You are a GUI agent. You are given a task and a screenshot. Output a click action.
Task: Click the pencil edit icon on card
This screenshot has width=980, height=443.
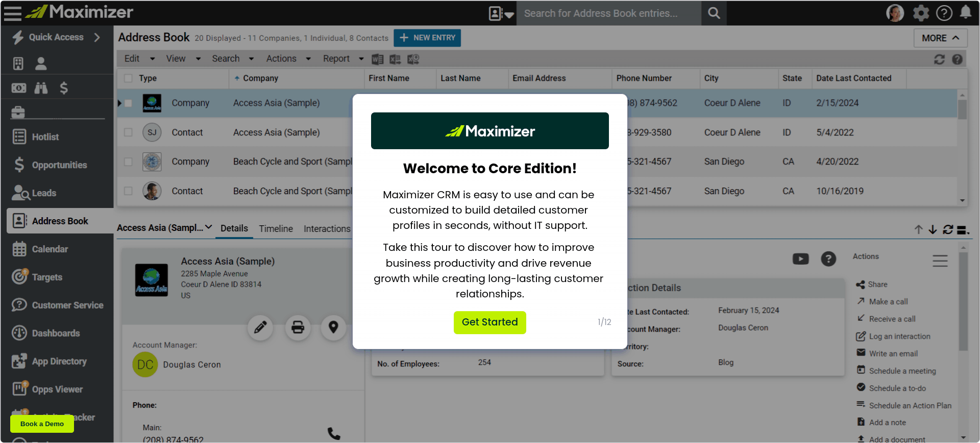coord(260,327)
